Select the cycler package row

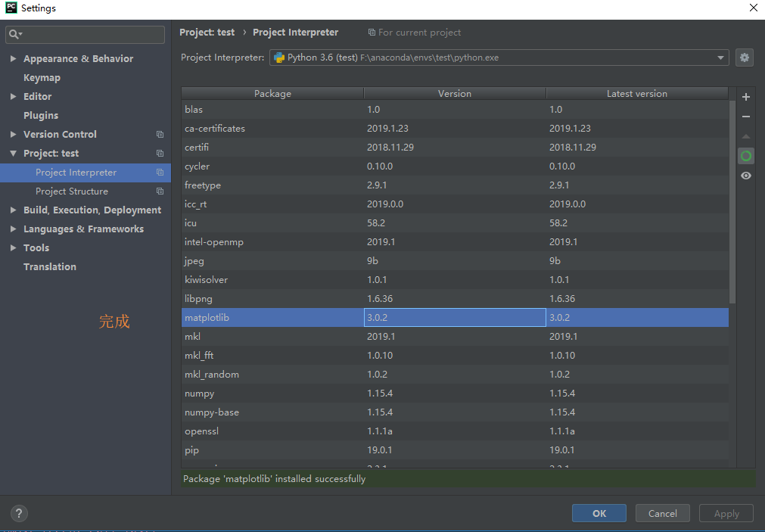[x=455, y=166]
